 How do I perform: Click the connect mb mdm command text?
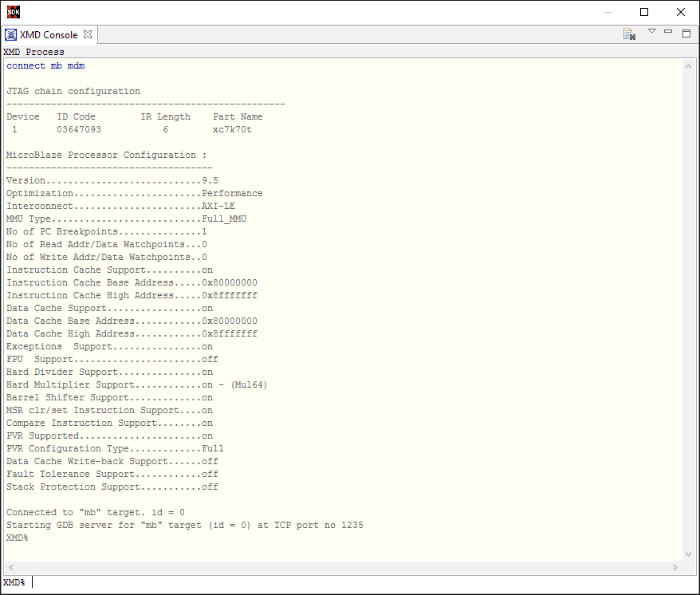click(x=44, y=65)
